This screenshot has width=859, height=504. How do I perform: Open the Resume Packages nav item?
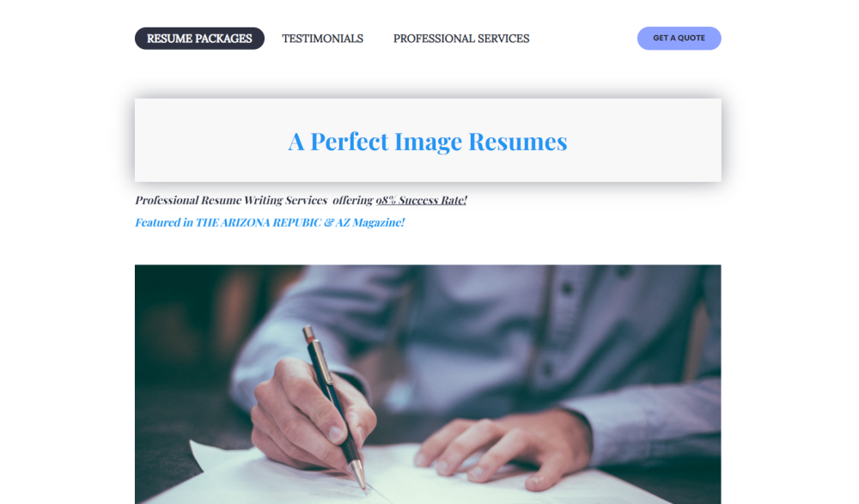(x=199, y=39)
